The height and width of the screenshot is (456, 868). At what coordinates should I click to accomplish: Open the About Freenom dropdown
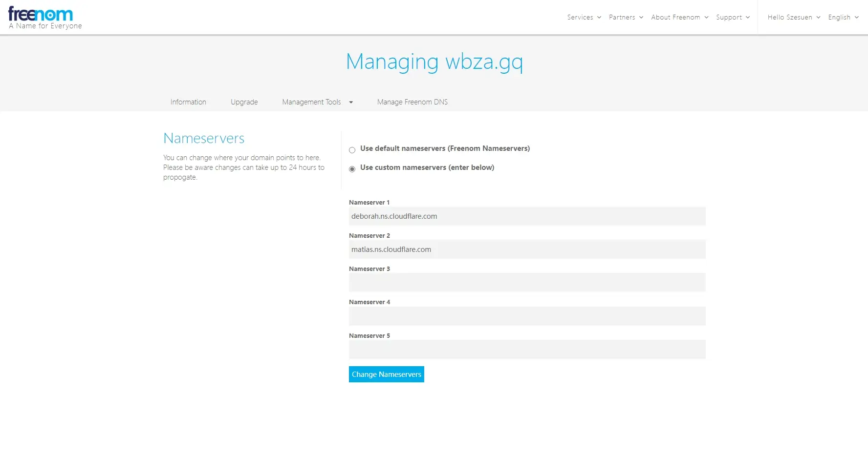(x=679, y=18)
